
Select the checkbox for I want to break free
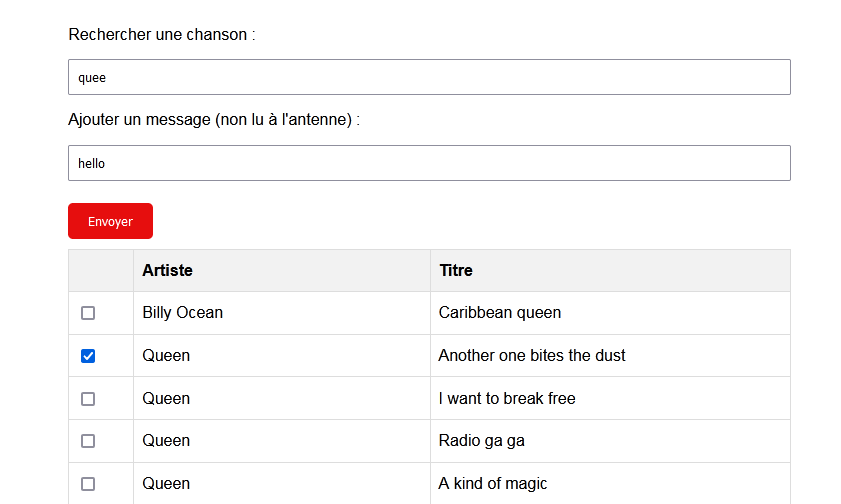coord(88,399)
